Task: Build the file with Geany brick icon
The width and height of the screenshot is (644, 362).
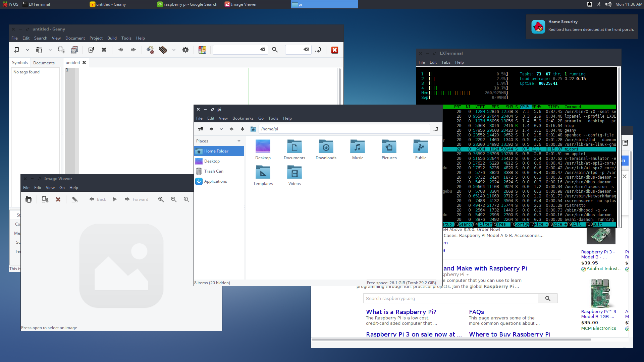Action: (x=163, y=50)
